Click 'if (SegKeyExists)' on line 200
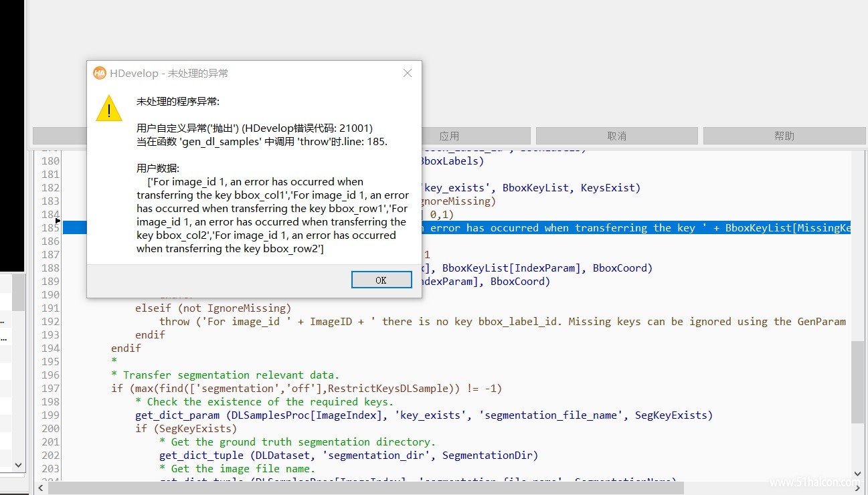Screen dimensions: 868x495 point(186,429)
